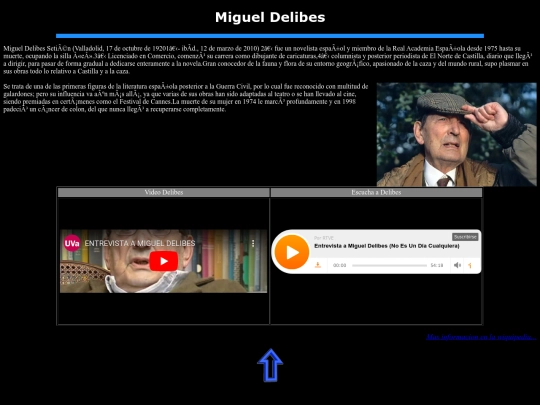
Task: Download the audio episode
Action: (x=318, y=265)
